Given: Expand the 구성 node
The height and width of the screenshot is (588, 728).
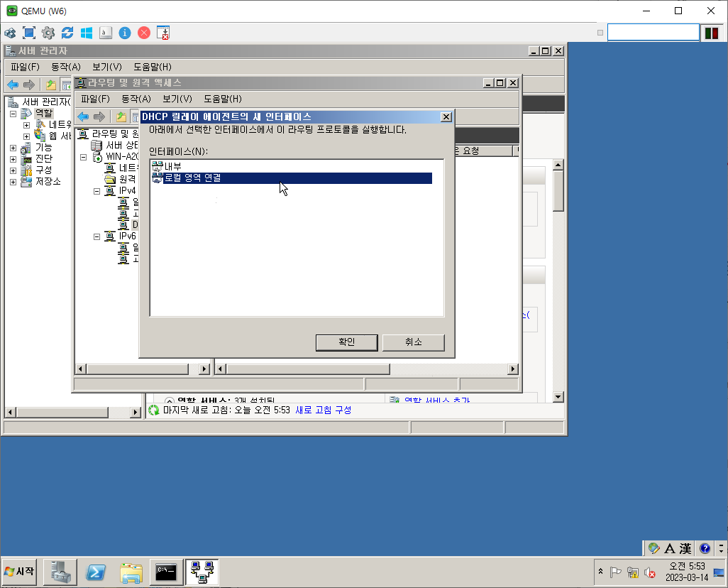Looking at the screenshot, I should [13, 170].
